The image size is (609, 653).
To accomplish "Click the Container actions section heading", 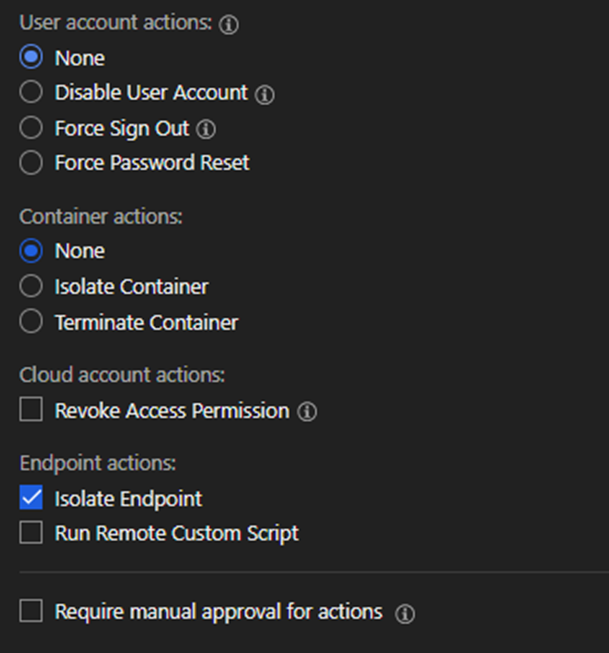I will click(100, 216).
